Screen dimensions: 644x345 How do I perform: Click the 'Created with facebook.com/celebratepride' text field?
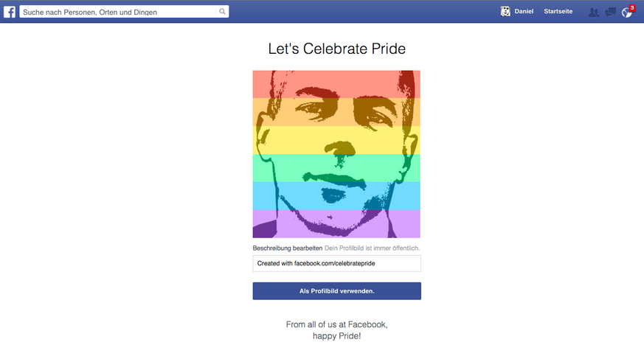(336, 263)
